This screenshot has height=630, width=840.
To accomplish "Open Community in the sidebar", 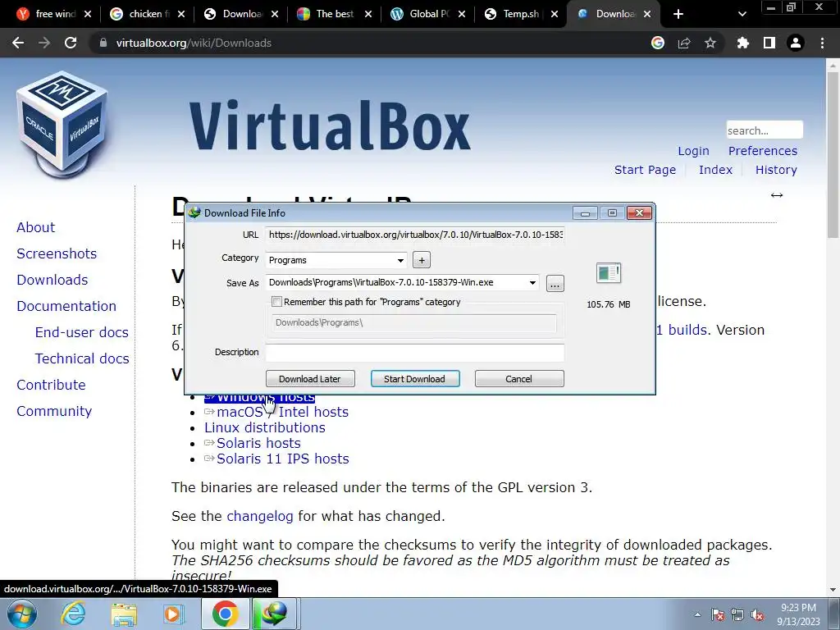I will click(x=54, y=411).
